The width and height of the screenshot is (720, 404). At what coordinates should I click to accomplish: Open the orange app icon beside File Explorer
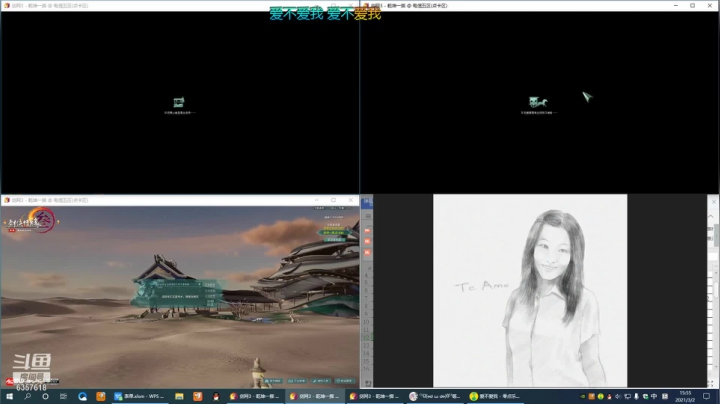click(197, 396)
